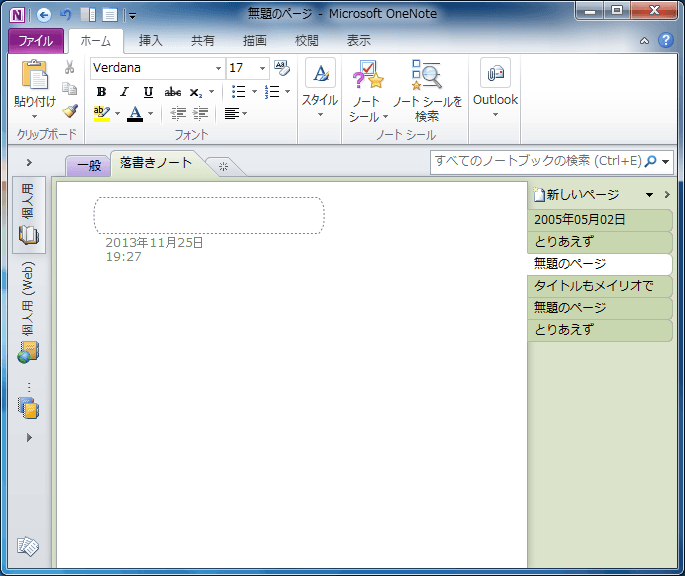
Task: Create a new section with star tab
Action: [x=223, y=167]
